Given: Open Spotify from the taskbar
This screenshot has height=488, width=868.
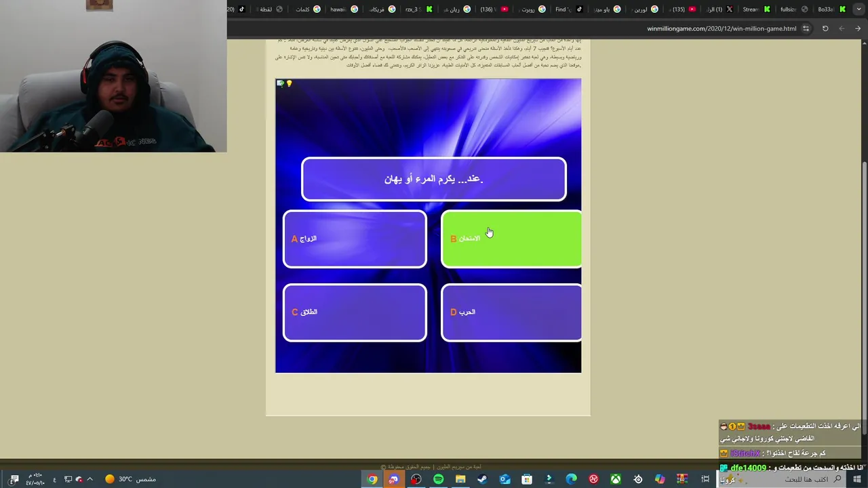Looking at the screenshot, I should pyautogui.click(x=438, y=479).
